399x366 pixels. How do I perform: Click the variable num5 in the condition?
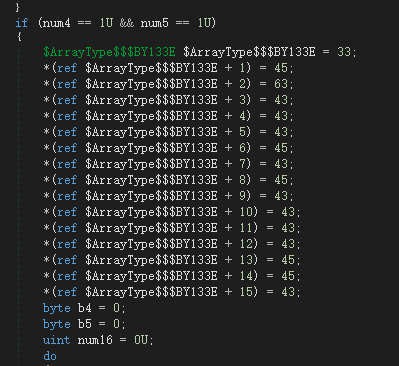click(x=154, y=23)
